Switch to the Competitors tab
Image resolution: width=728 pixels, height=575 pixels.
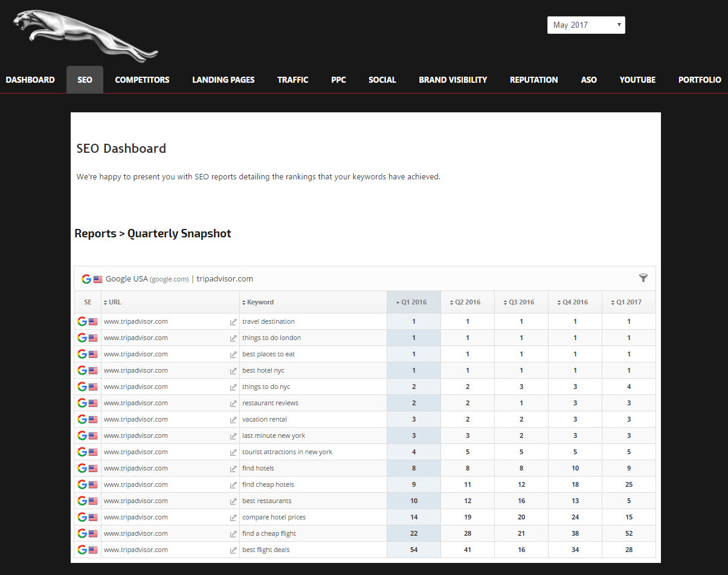[142, 80]
